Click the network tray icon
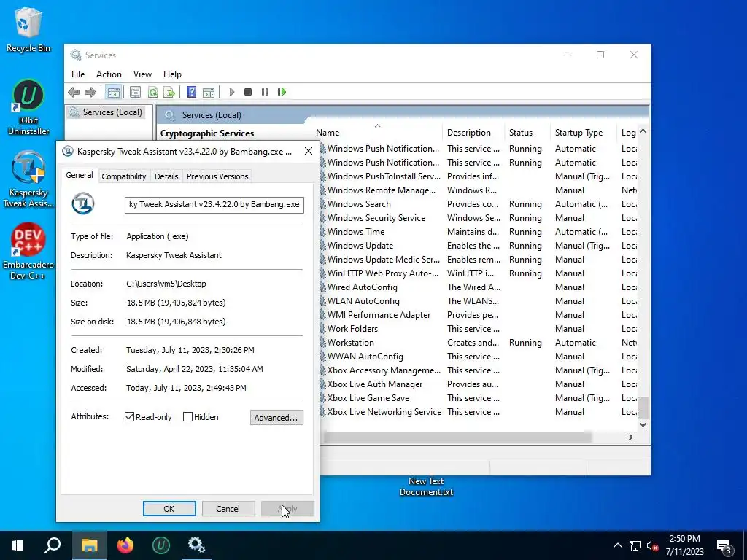 coord(635,545)
